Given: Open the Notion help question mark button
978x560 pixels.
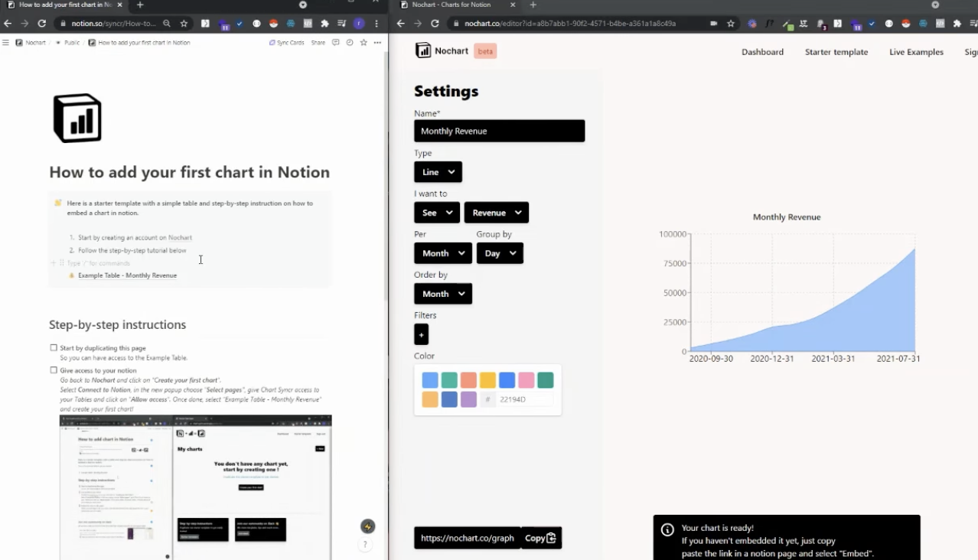Looking at the screenshot, I should coord(365,545).
